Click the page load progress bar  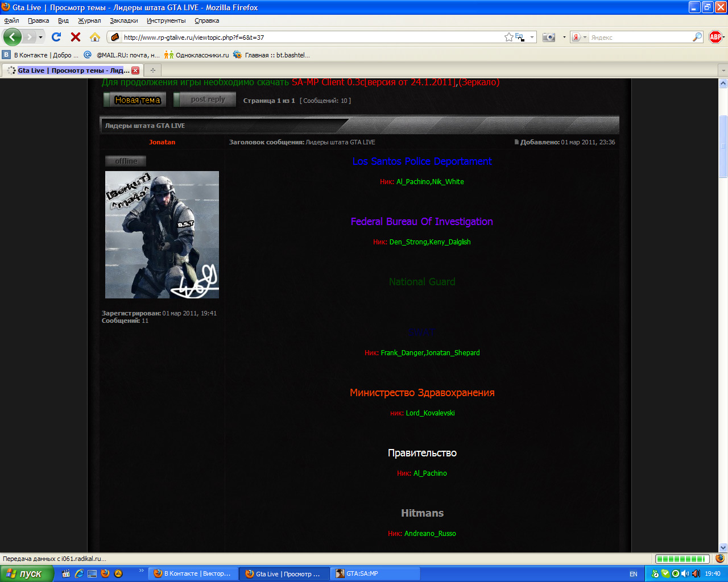point(682,559)
